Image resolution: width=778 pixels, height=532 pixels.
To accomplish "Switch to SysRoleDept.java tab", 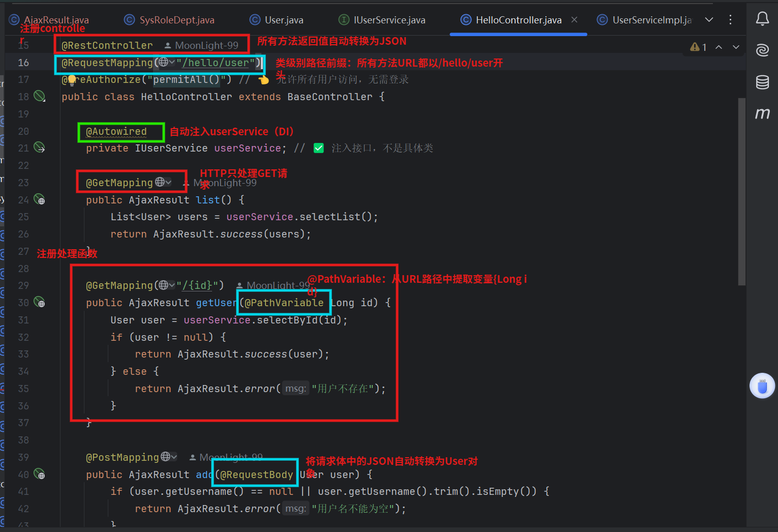I will (x=169, y=19).
